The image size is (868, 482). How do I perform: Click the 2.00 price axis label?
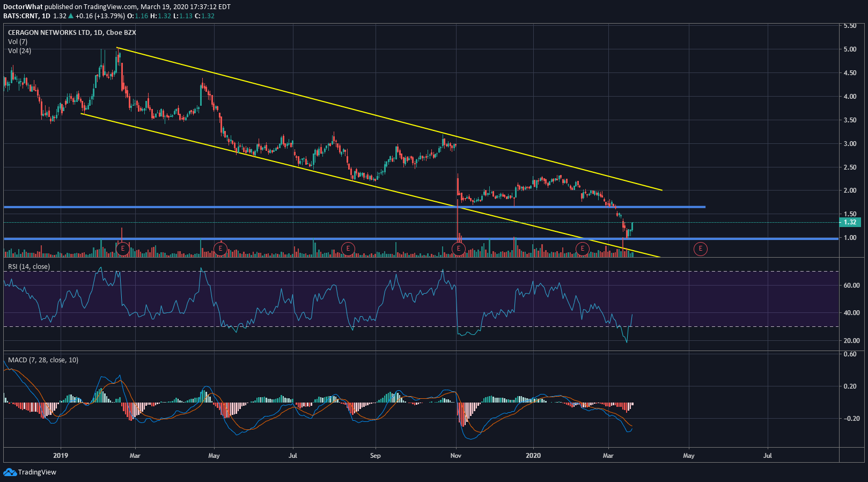[850, 191]
